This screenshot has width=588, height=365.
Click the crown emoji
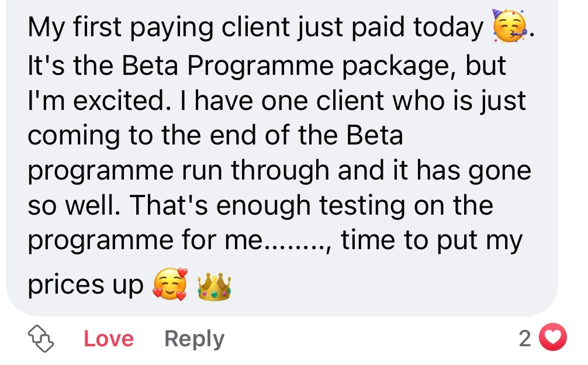point(215,287)
